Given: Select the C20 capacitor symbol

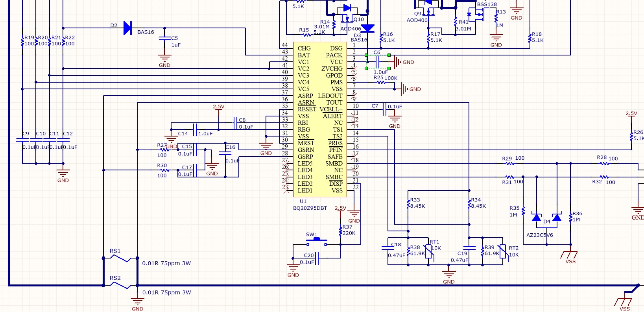Looking at the screenshot, I should [x=317, y=258].
